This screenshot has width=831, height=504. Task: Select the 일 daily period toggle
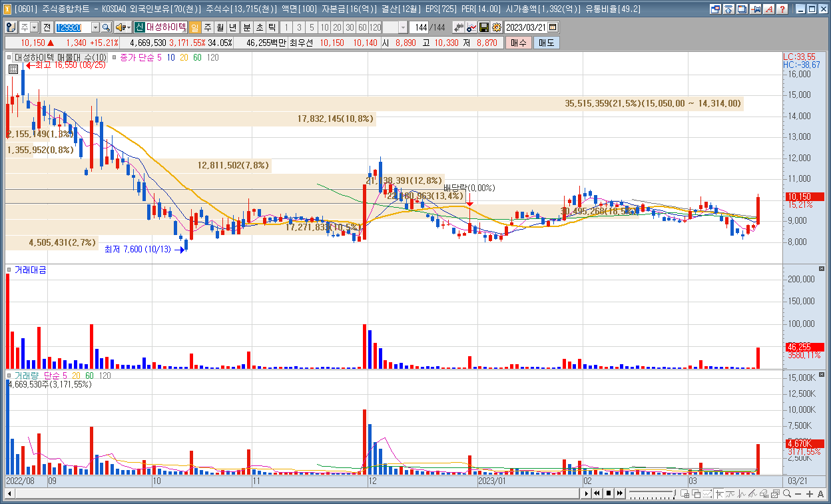coord(194,27)
